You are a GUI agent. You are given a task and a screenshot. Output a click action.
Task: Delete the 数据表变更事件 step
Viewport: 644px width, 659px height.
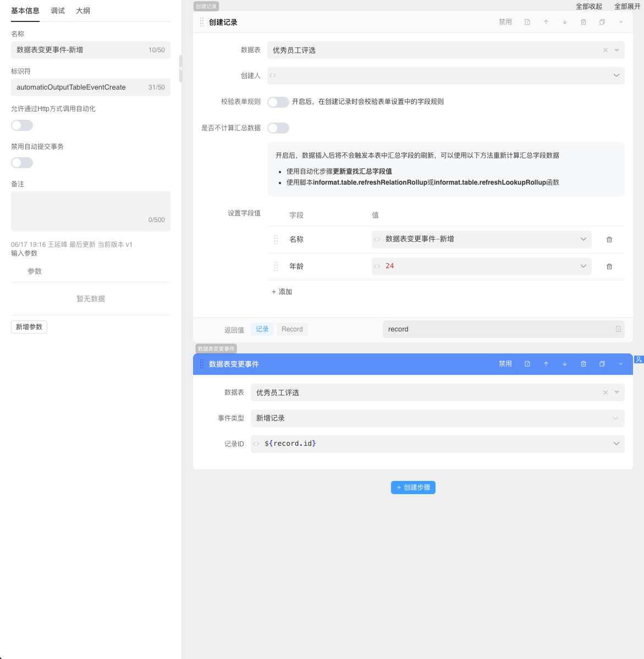coord(584,363)
